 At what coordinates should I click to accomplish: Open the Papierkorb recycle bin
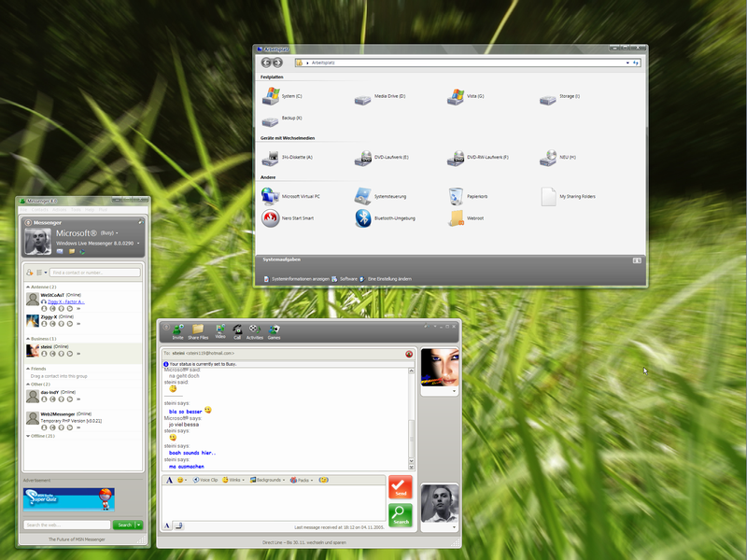point(456,196)
